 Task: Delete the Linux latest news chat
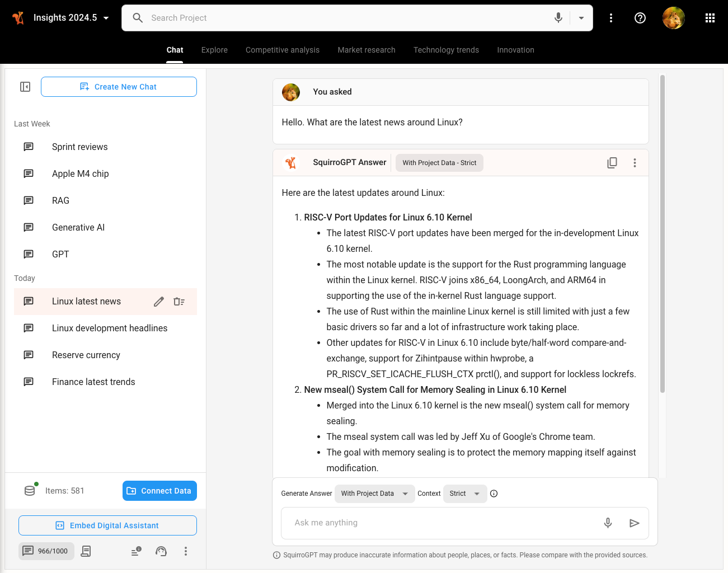click(179, 302)
